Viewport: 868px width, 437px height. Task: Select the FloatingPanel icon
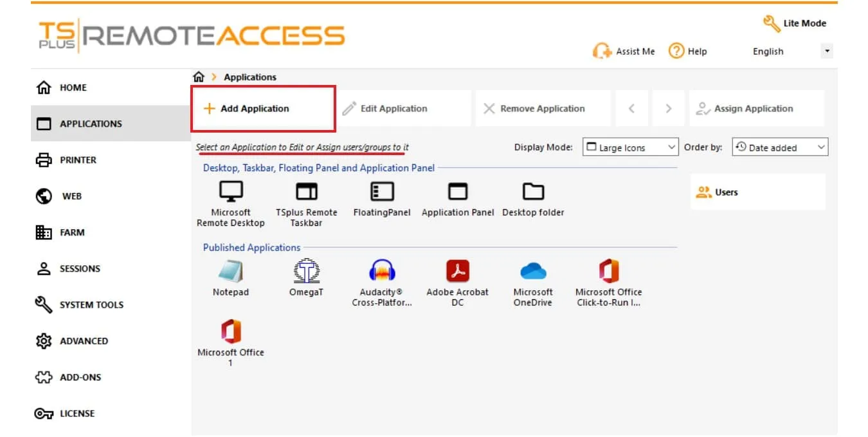tap(382, 192)
